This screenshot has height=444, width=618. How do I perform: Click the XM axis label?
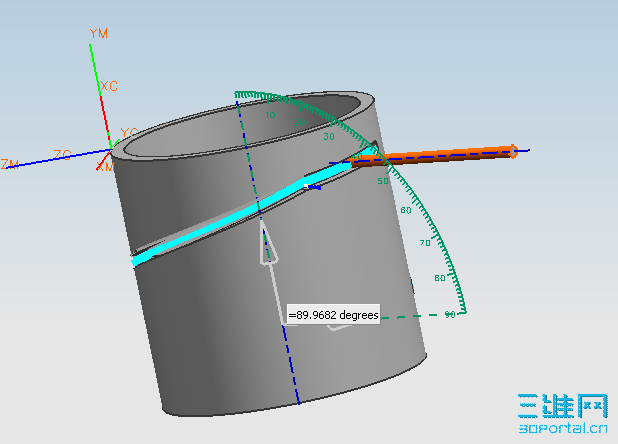(105, 167)
